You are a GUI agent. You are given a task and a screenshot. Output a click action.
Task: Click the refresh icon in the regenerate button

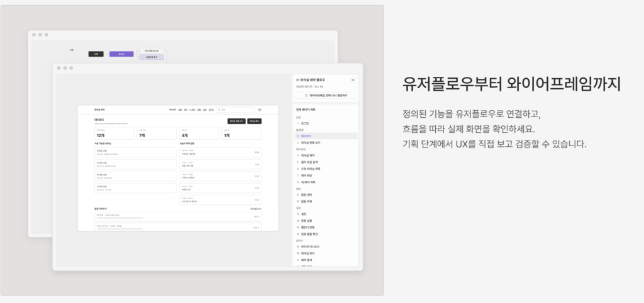coord(306,95)
